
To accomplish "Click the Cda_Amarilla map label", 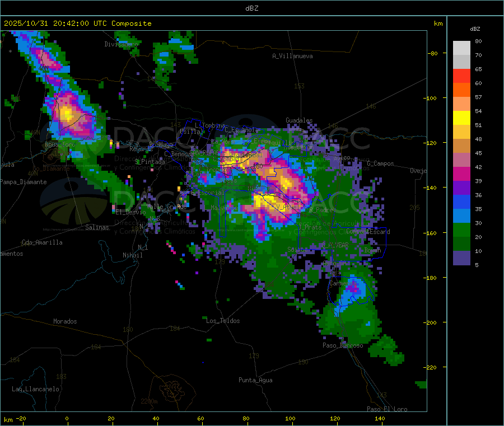I will tap(42, 242).
